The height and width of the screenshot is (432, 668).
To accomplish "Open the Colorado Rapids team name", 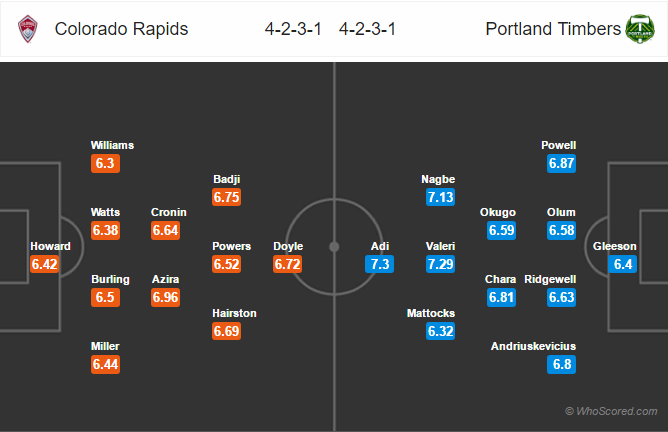I will coord(121,29).
